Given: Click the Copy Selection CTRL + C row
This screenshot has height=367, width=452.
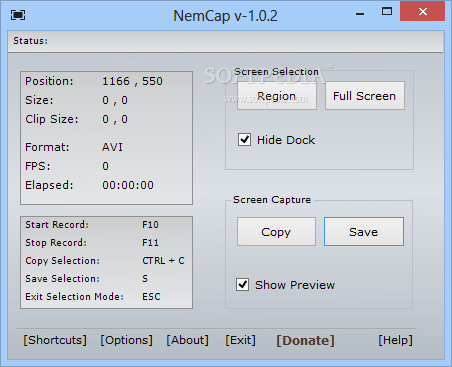Looking at the screenshot, I should [105, 261].
